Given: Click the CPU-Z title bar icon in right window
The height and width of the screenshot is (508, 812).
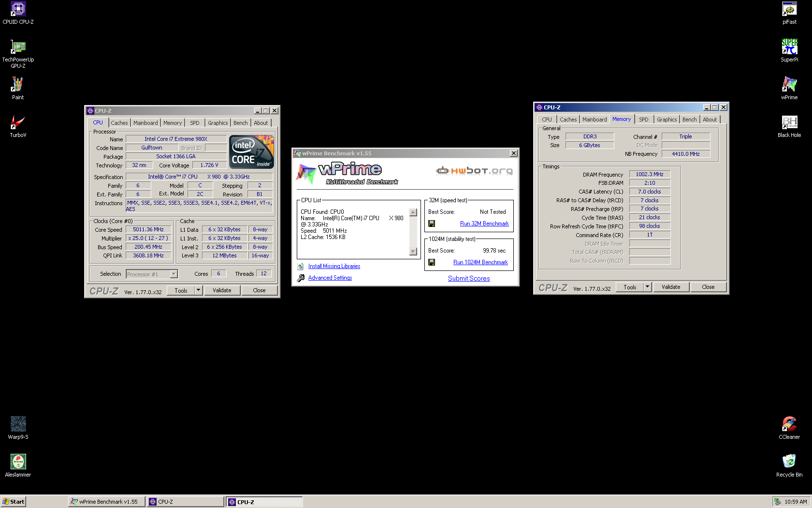Looking at the screenshot, I should (x=539, y=107).
